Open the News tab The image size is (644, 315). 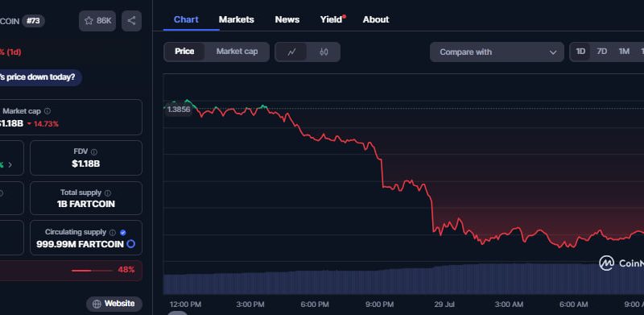click(287, 19)
